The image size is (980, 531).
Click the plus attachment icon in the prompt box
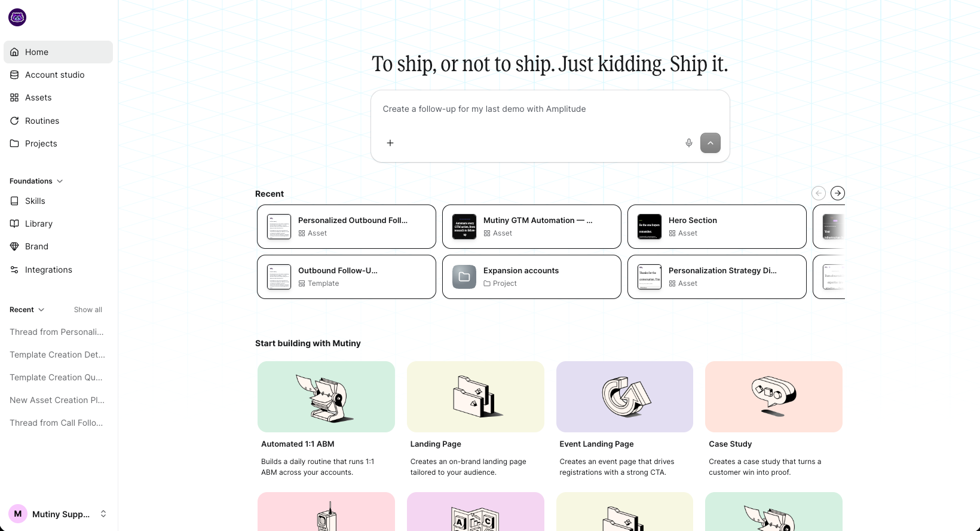pos(390,143)
